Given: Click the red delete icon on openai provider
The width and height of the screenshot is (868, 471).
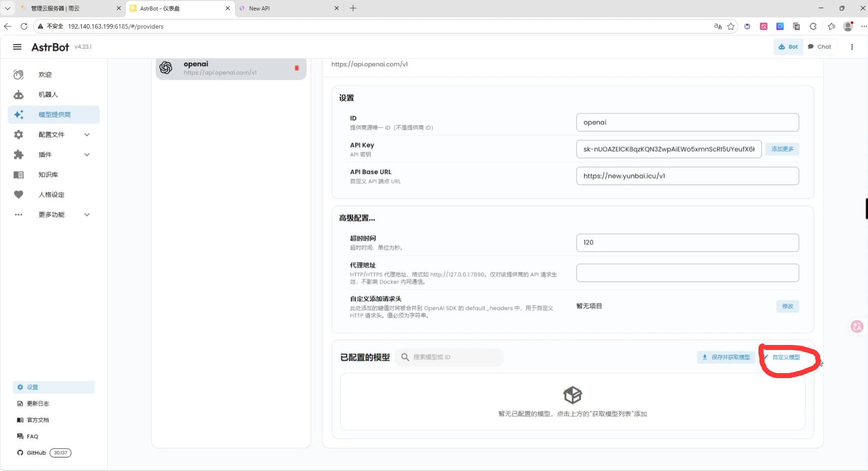Looking at the screenshot, I should (297, 68).
